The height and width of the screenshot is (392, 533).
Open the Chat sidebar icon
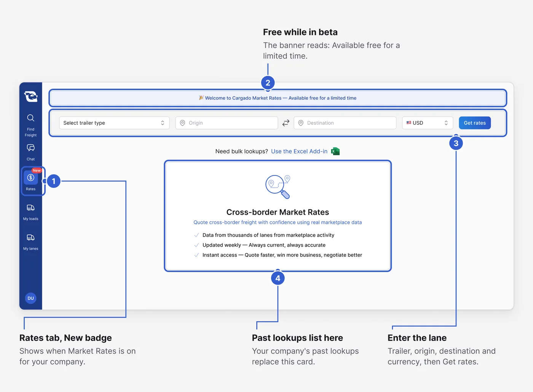pos(31,148)
